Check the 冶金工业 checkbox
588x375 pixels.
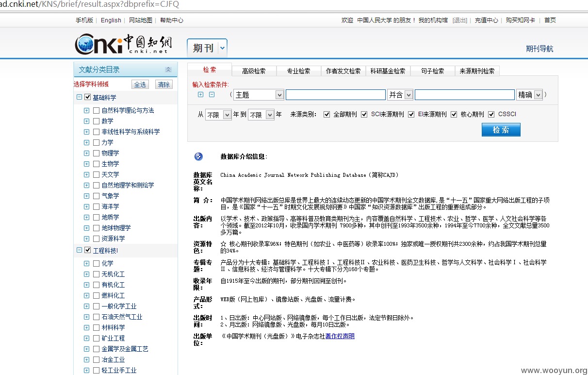click(96, 359)
